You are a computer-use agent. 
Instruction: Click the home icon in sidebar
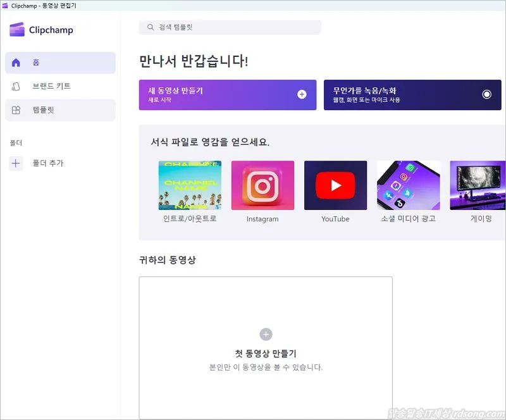pos(16,63)
